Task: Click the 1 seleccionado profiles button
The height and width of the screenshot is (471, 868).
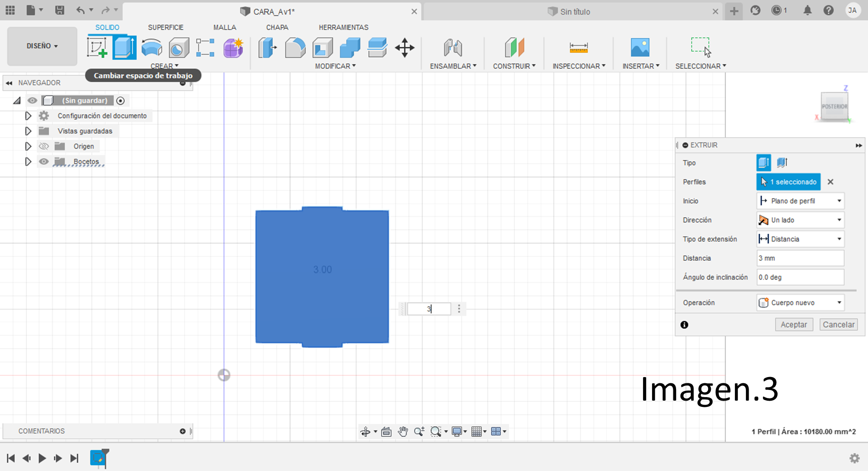Action: [x=788, y=182]
